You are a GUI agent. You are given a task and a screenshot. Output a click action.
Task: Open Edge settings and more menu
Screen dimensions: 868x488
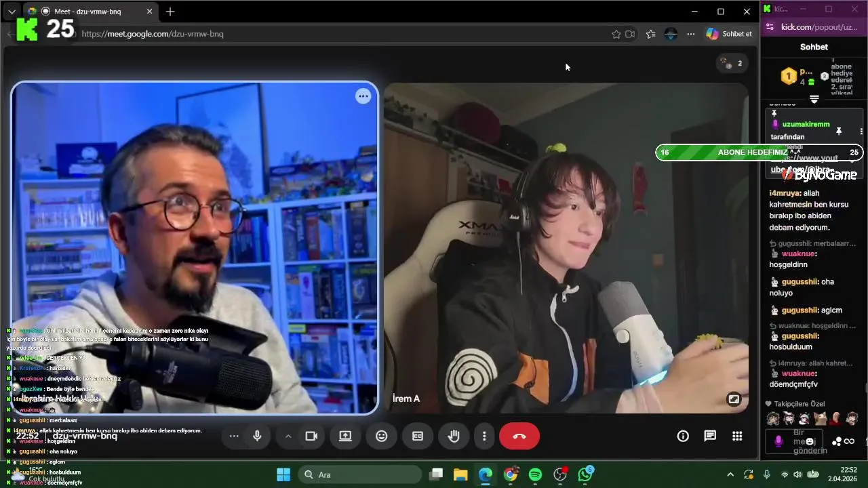pos(691,34)
